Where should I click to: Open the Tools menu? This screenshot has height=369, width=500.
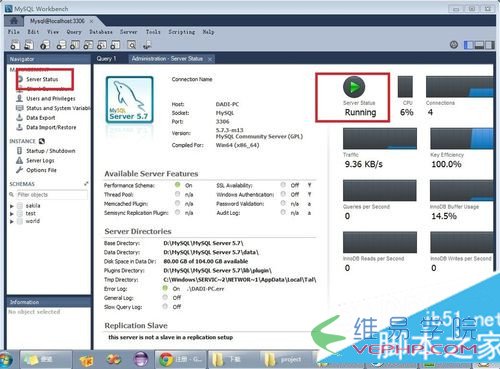153,32
